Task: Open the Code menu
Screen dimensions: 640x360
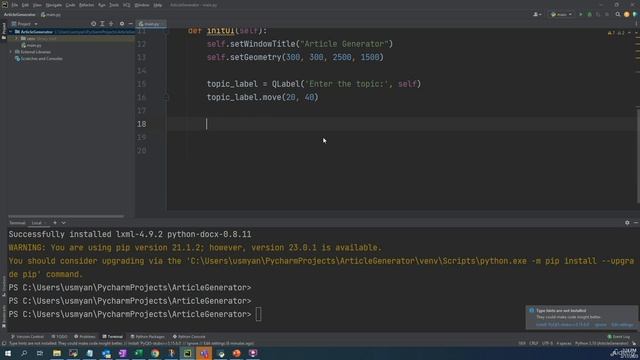Action: point(70,5)
